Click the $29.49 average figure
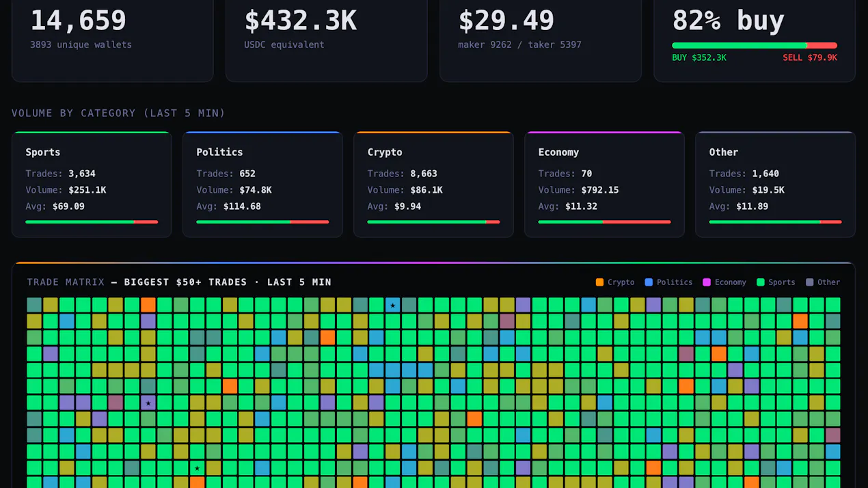This screenshot has width=868, height=488. pyautogui.click(x=506, y=21)
